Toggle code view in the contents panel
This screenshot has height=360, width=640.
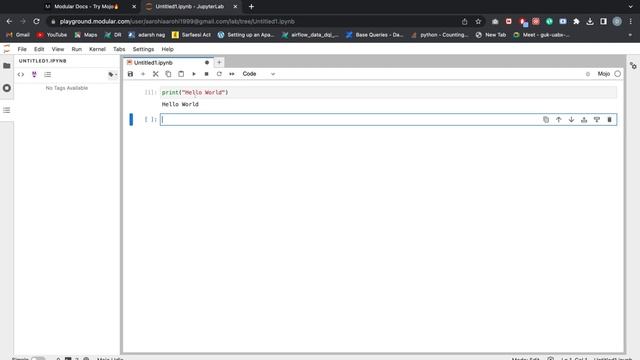tap(21, 75)
